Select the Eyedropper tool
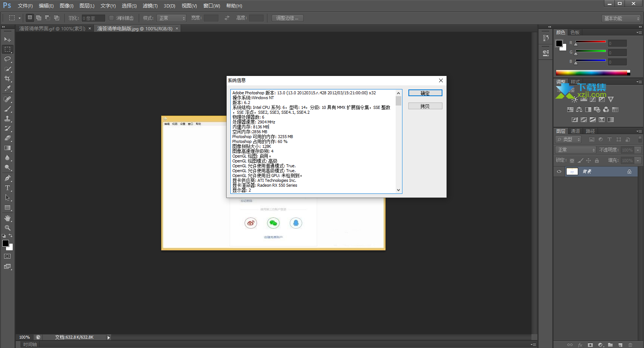The width and height of the screenshot is (644, 348). tap(7, 89)
